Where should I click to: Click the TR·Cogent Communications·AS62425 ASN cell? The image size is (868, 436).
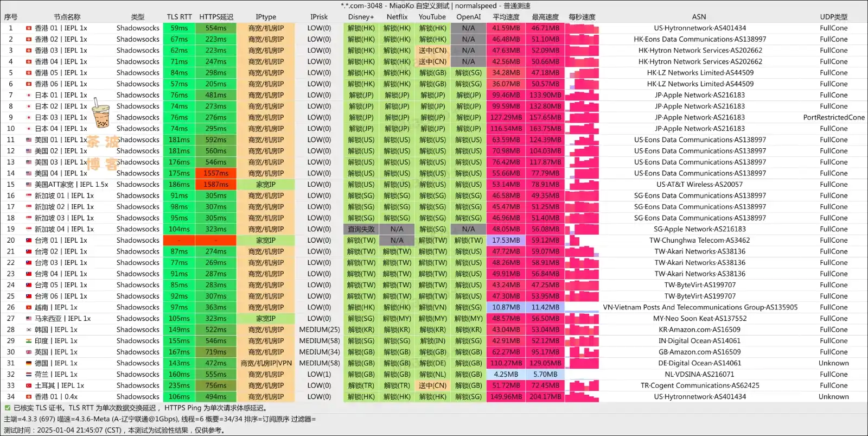(700, 386)
